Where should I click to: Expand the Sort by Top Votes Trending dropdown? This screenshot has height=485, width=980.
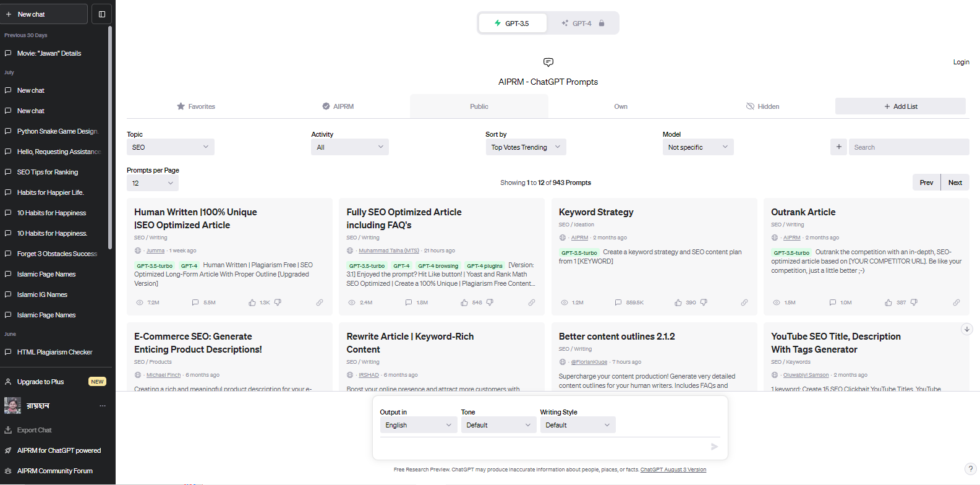(x=526, y=147)
